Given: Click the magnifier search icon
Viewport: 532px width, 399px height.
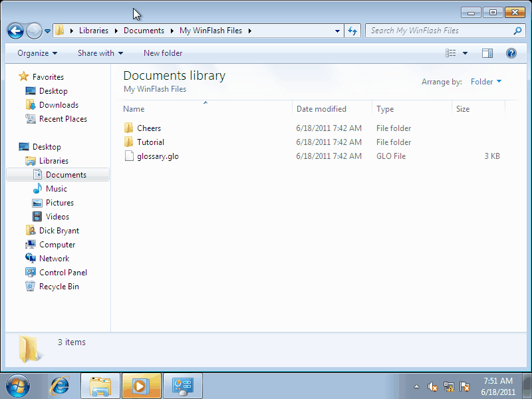Looking at the screenshot, I should coord(517,31).
